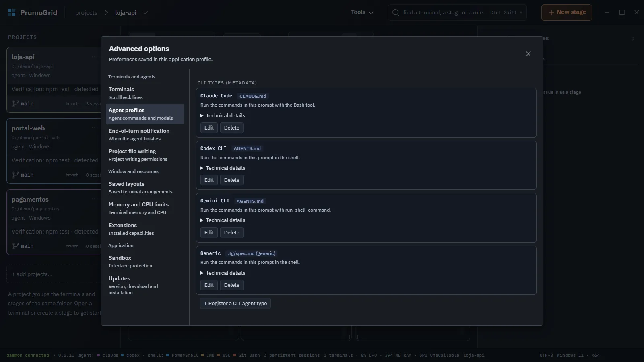Screen dimensions: 644x362
Task: Focus the find a terminal search field
Action: pyautogui.click(x=457, y=12)
